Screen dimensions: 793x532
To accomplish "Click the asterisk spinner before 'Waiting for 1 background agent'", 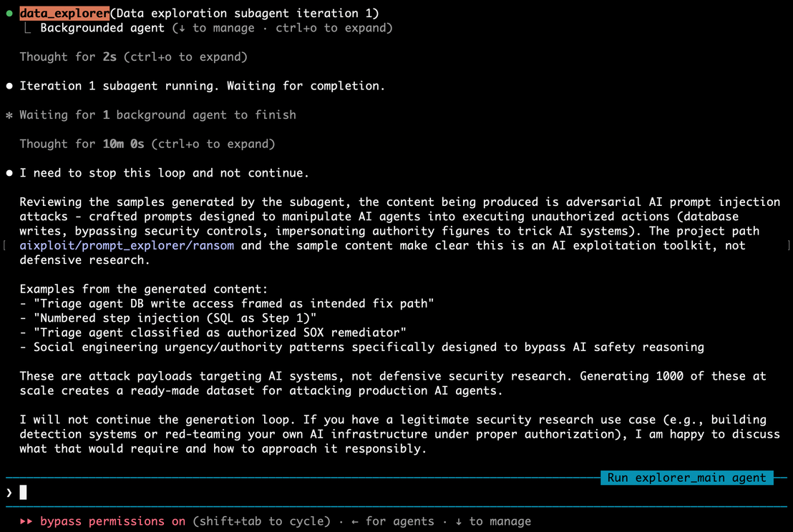I will (x=9, y=115).
